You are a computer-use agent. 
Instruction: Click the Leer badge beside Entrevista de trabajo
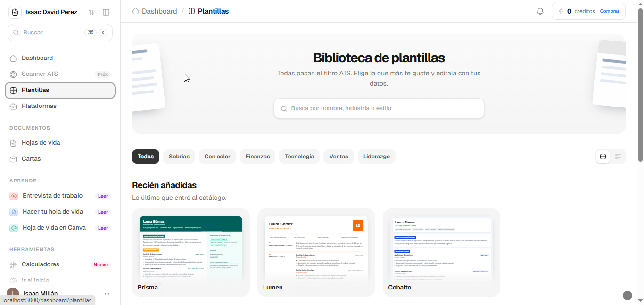pos(103,196)
